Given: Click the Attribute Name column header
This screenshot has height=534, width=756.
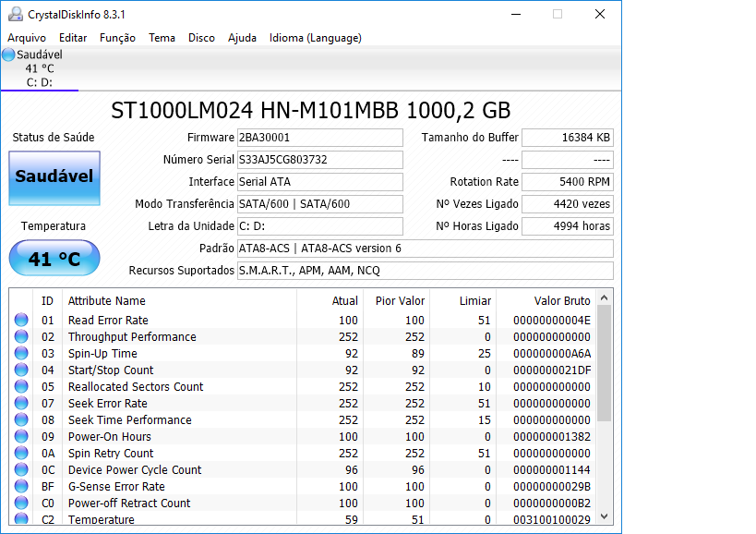Looking at the screenshot, I should (x=179, y=301).
